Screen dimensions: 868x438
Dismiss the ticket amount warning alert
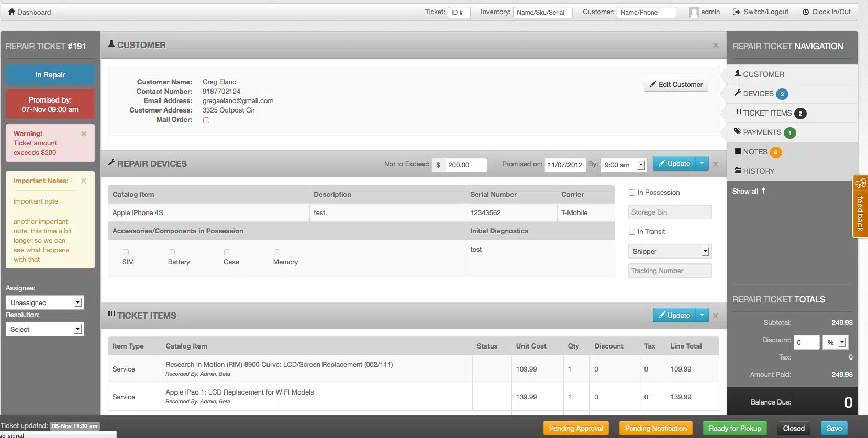[x=84, y=134]
